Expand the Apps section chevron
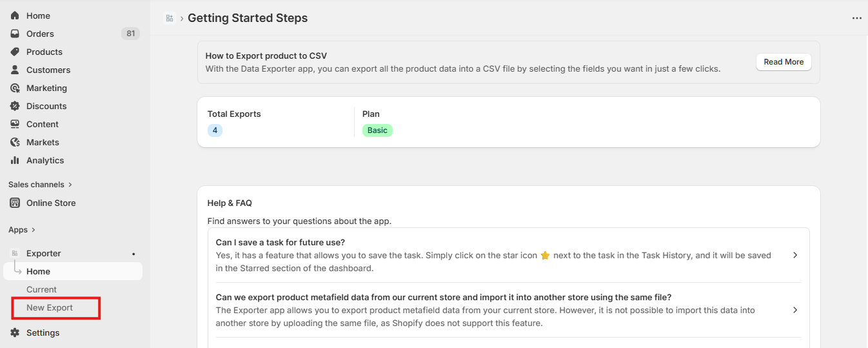Viewport: 868px width, 348px height. [x=33, y=230]
